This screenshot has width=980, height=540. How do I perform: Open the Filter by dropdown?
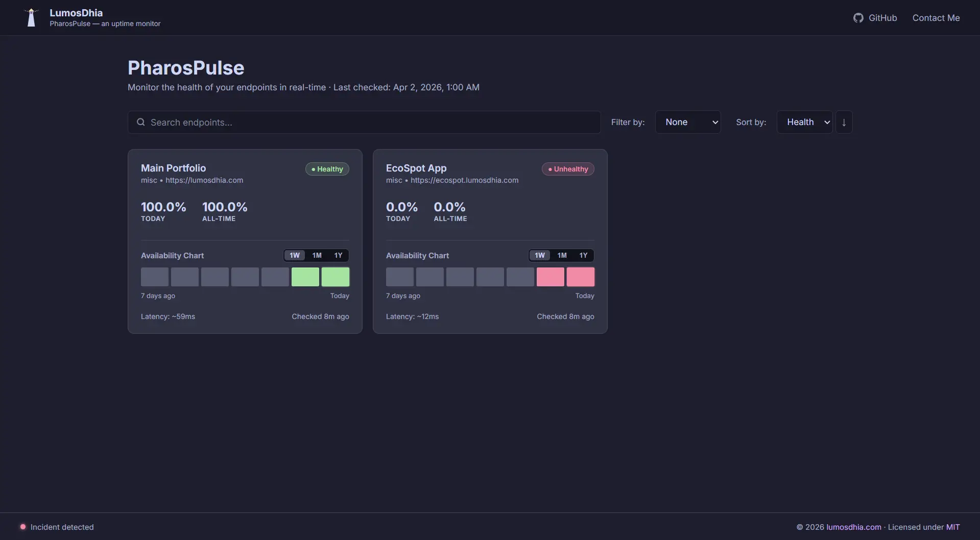pos(688,122)
